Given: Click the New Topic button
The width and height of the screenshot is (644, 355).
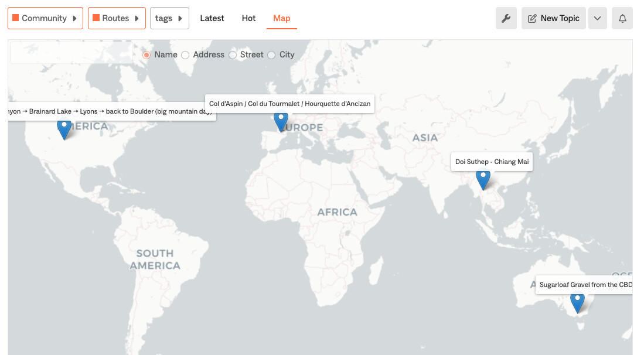Looking at the screenshot, I should 554,18.
